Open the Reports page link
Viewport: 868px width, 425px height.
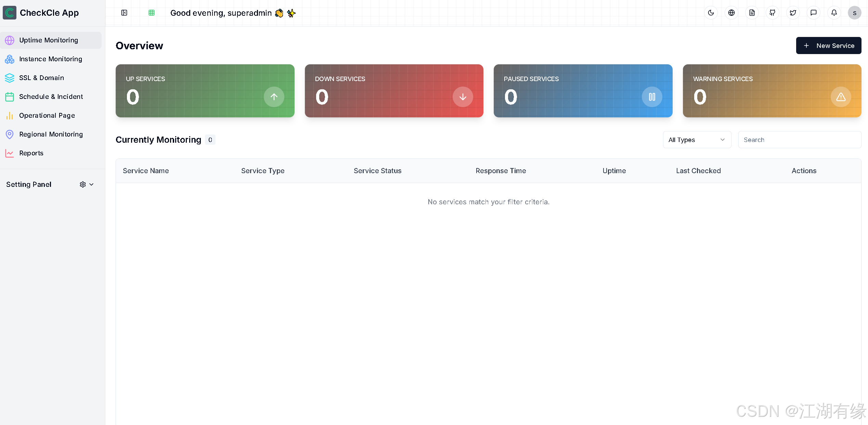31,153
